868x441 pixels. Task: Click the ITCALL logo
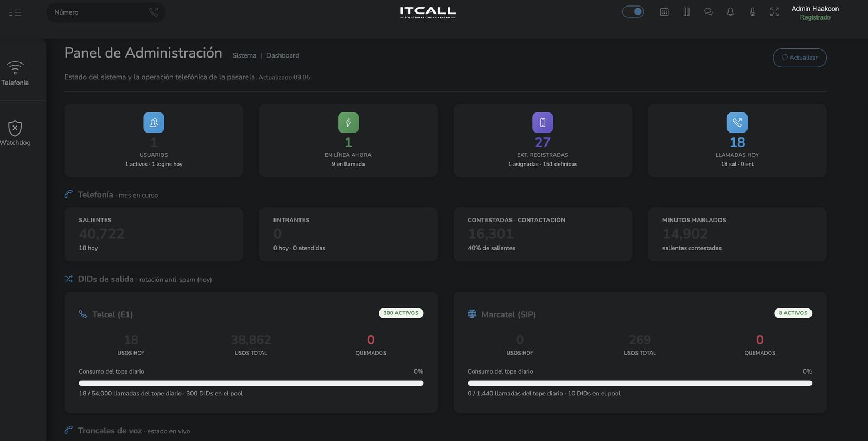click(x=427, y=12)
